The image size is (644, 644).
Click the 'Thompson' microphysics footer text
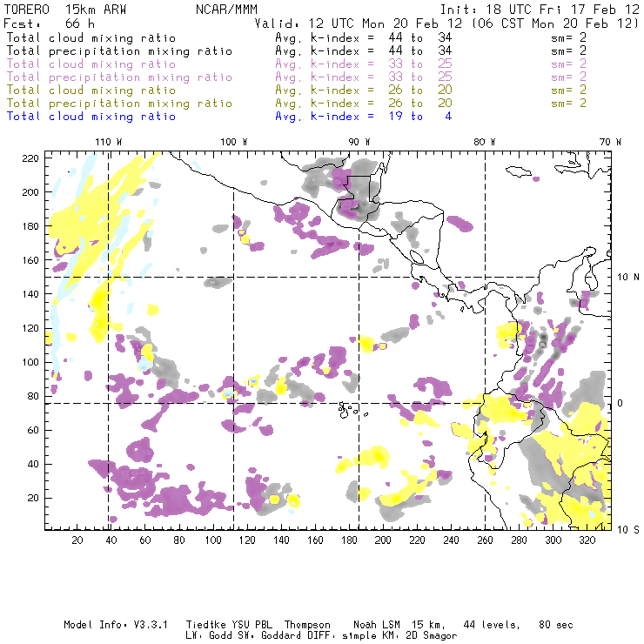tap(307, 625)
